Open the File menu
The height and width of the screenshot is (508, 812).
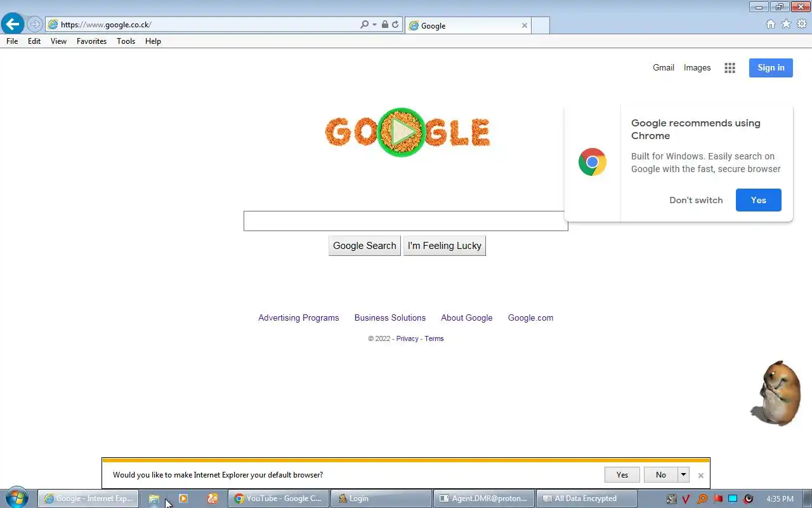pos(12,41)
